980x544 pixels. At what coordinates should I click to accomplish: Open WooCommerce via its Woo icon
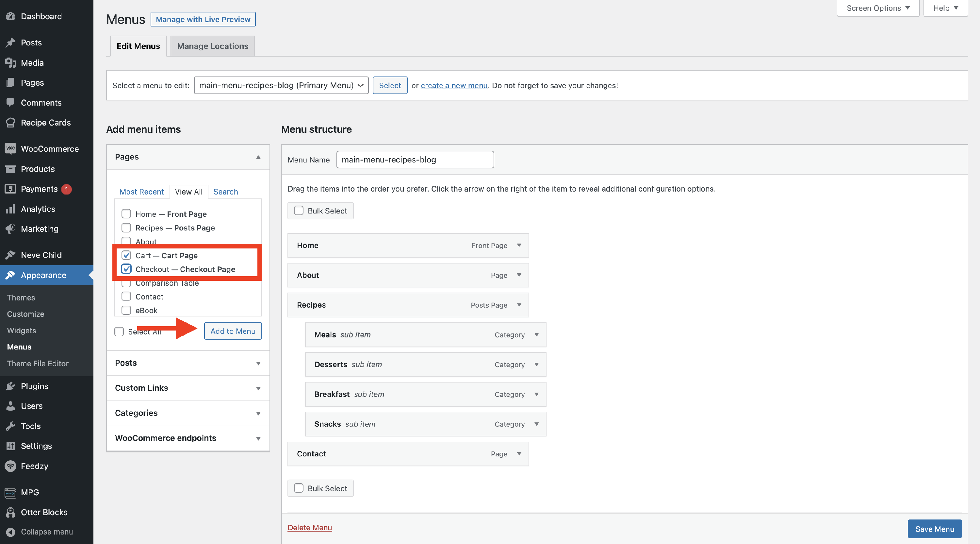11,149
